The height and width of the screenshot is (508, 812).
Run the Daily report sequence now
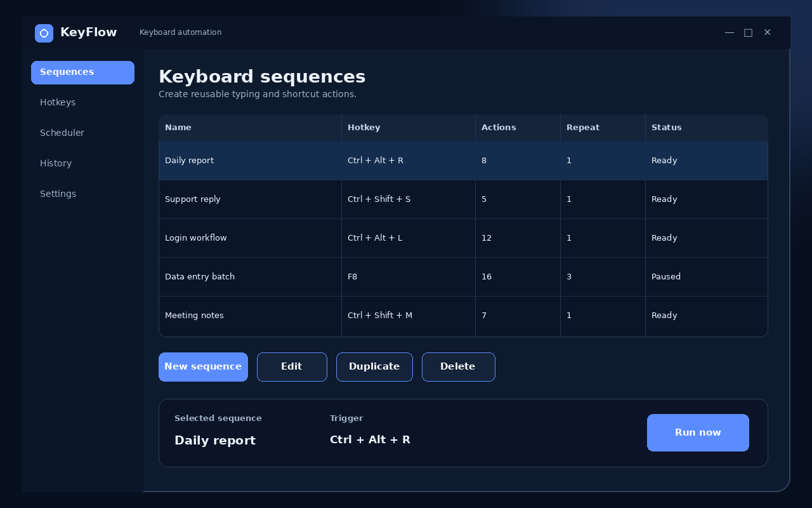point(698,432)
